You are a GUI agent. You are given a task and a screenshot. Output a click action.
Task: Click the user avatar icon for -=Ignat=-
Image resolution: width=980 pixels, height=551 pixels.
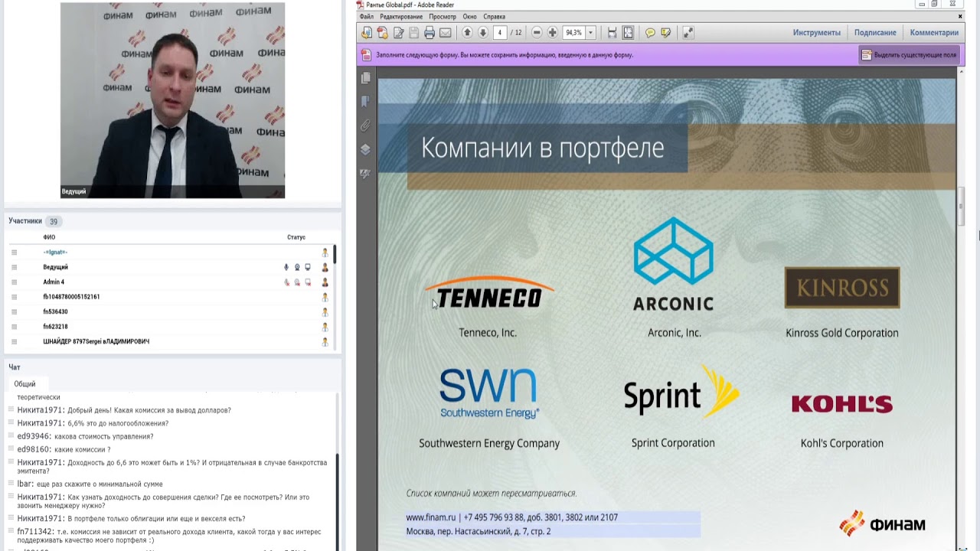coord(325,253)
